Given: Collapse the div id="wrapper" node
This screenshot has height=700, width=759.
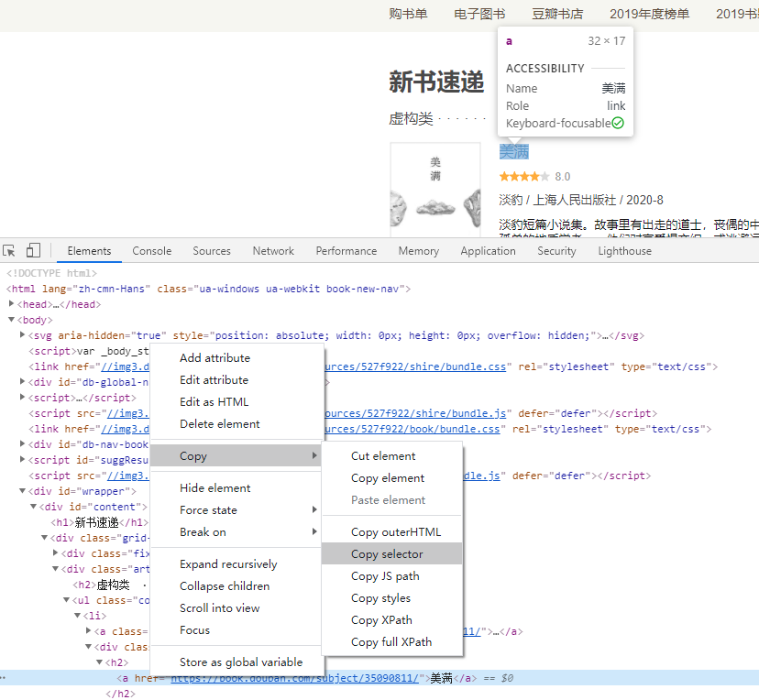Looking at the screenshot, I should coord(23,491).
